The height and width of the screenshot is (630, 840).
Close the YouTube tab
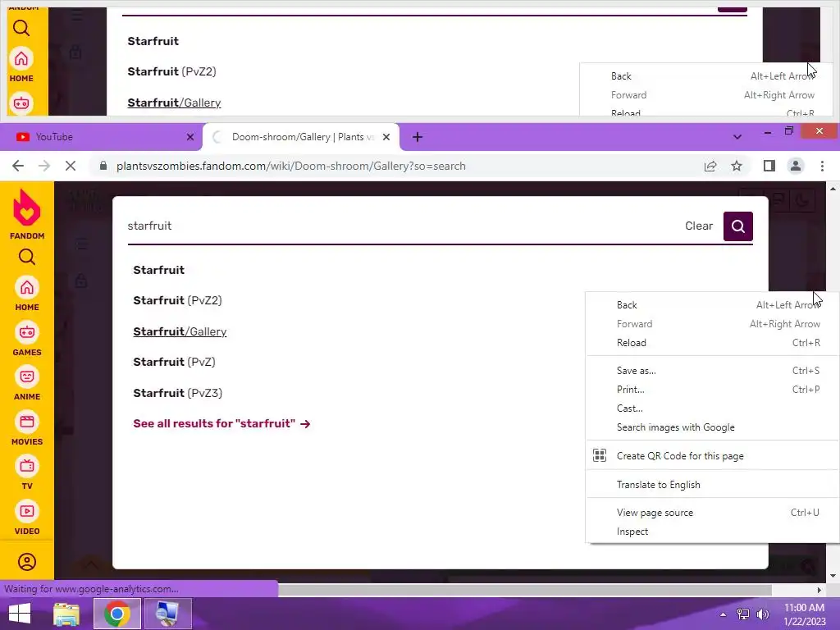tap(190, 137)
